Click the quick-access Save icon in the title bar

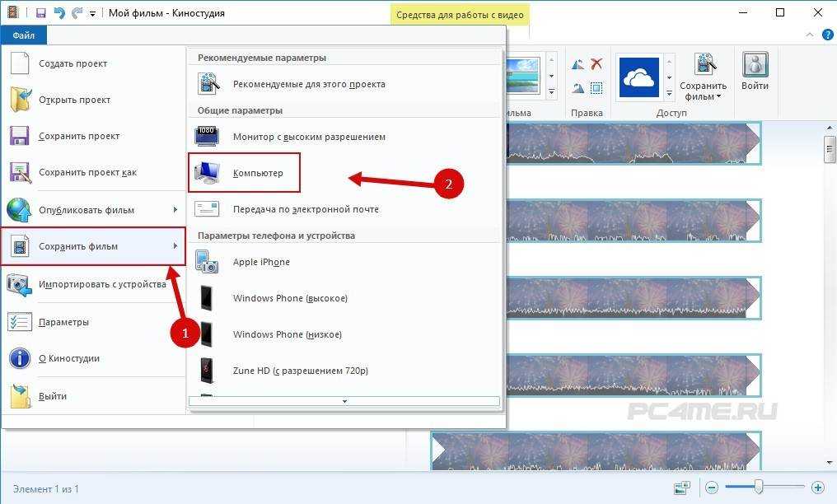coord(40,13)
